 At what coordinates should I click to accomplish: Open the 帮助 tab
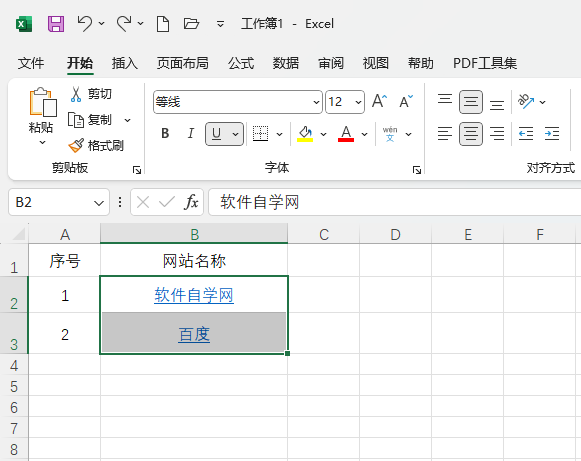click(x=421, y=63)
